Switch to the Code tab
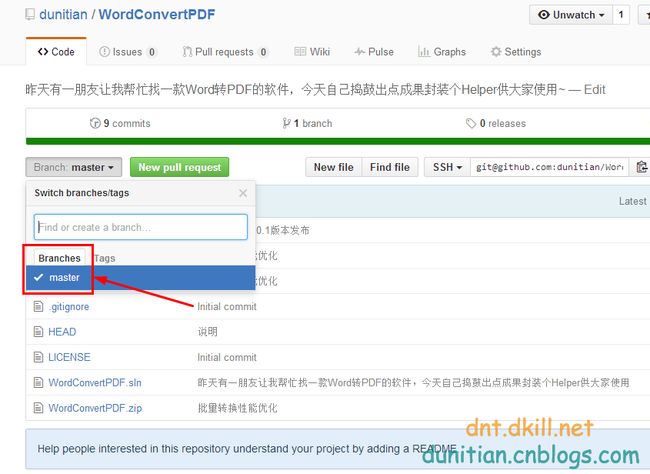This screenshot has width=650, height=474. [56, 52]
